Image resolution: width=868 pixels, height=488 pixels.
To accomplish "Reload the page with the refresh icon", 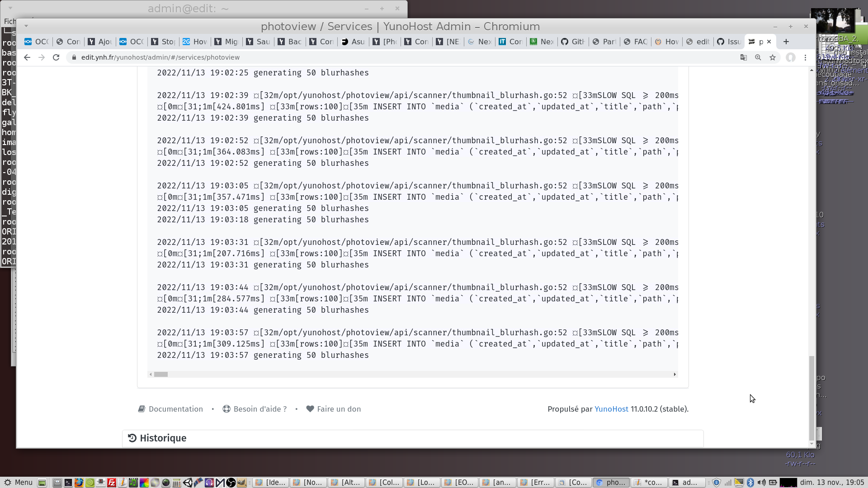I will (x=56, y=57).
